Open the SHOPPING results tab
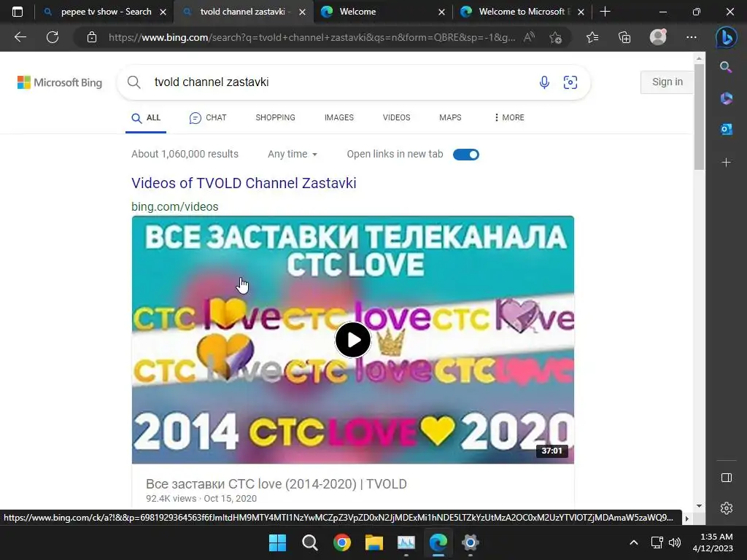 275,117
